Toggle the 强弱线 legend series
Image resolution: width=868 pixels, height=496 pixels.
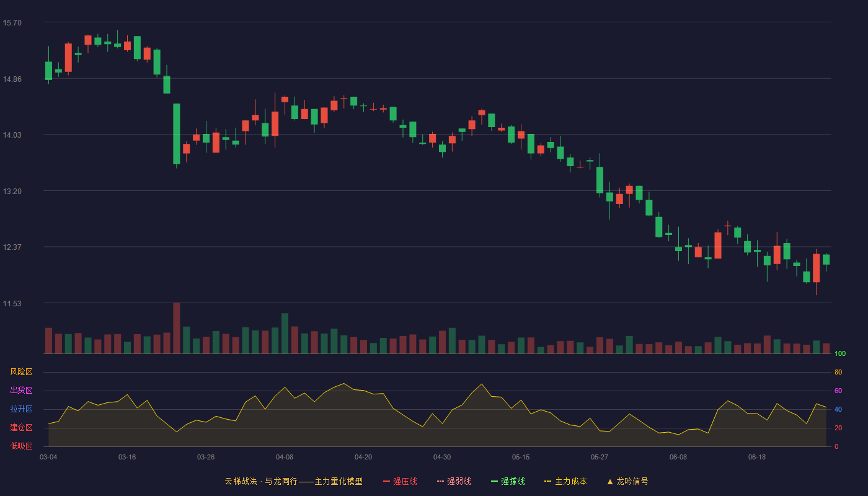(454, 481)
